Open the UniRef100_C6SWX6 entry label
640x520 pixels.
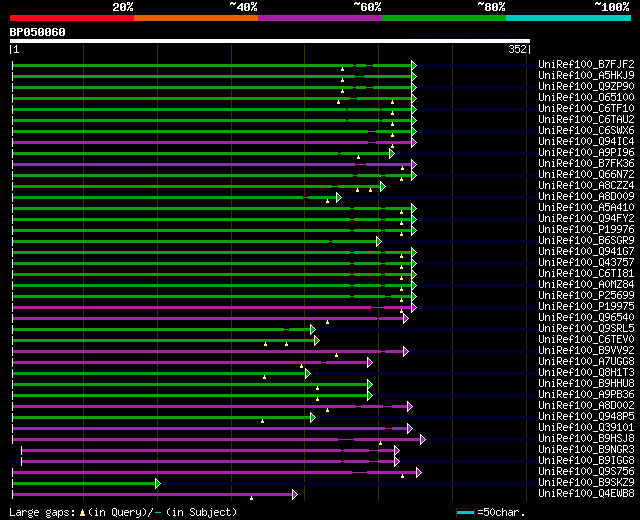pyautogui.click(x=586, y=130)
